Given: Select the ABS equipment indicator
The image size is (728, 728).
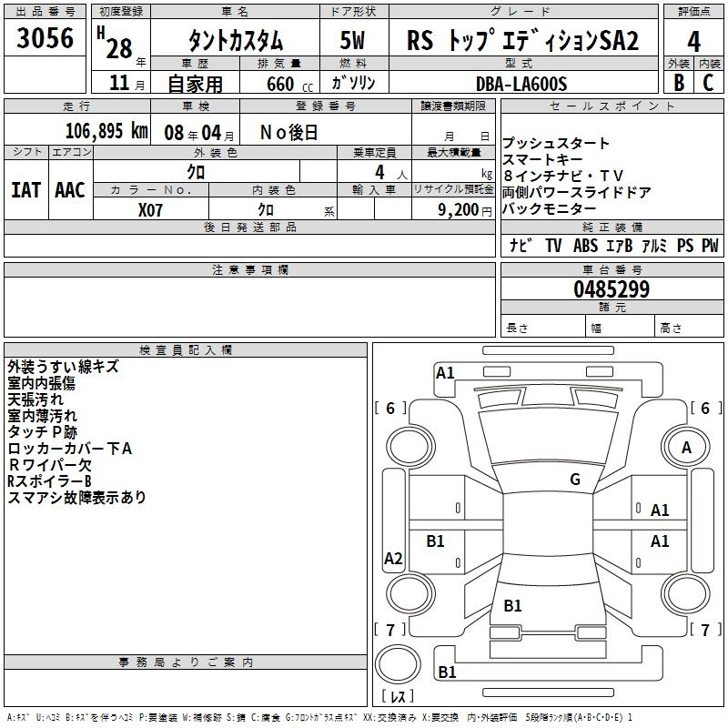Looking at the screenshot, I should point(585,246).
